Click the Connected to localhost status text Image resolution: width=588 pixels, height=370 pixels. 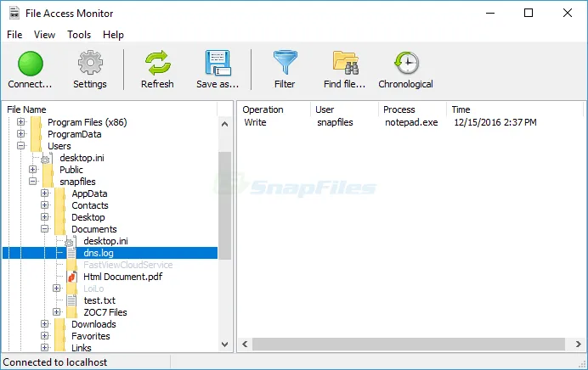pyautogui.click(x=55, y=362)
